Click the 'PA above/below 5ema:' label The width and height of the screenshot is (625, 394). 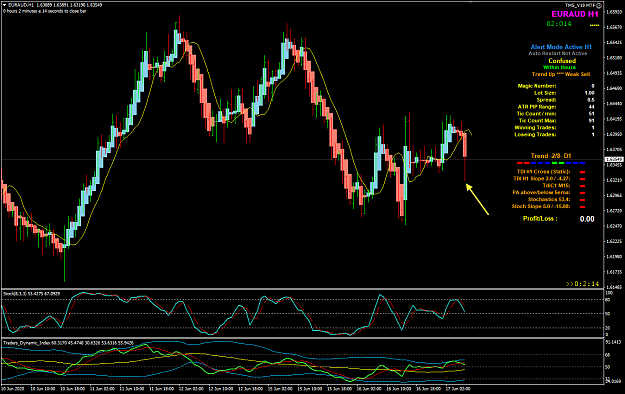pyautogui.click(x=541, y=193)
